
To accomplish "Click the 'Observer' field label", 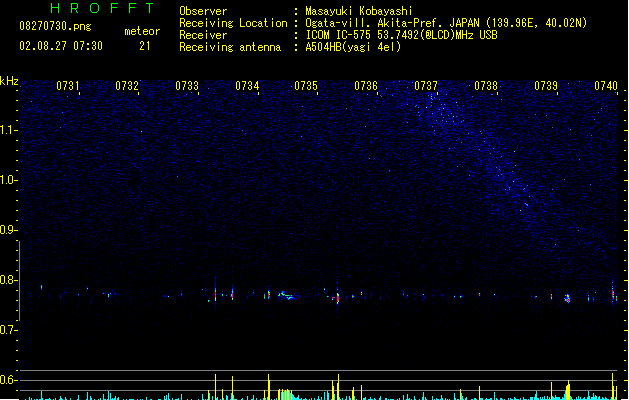I will pos(203,11).
